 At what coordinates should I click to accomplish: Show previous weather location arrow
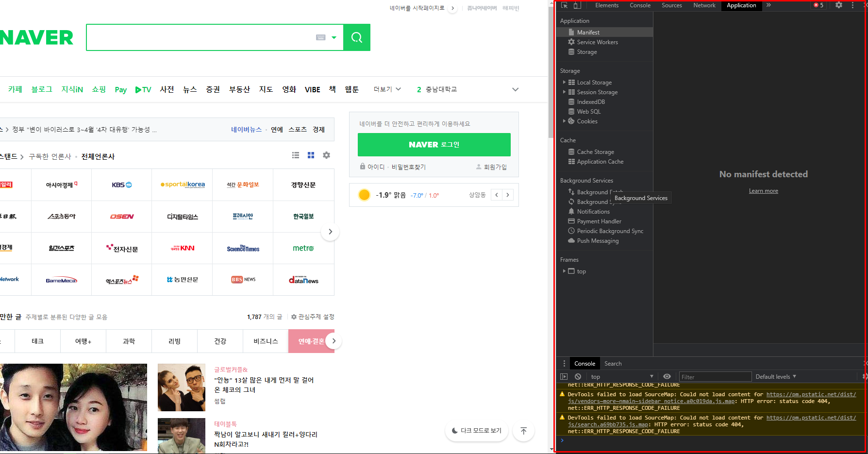(x=497, y=195)
